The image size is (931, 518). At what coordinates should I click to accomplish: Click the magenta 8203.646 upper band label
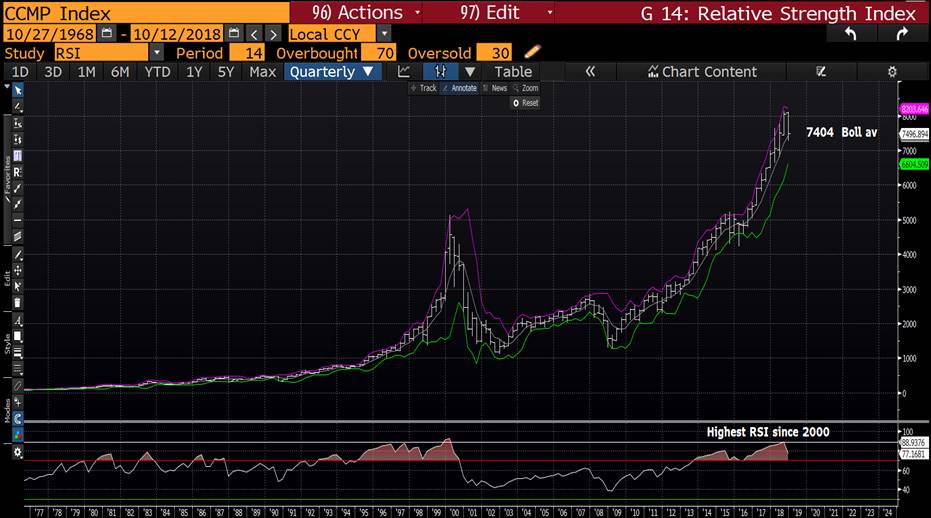(914, 109)
